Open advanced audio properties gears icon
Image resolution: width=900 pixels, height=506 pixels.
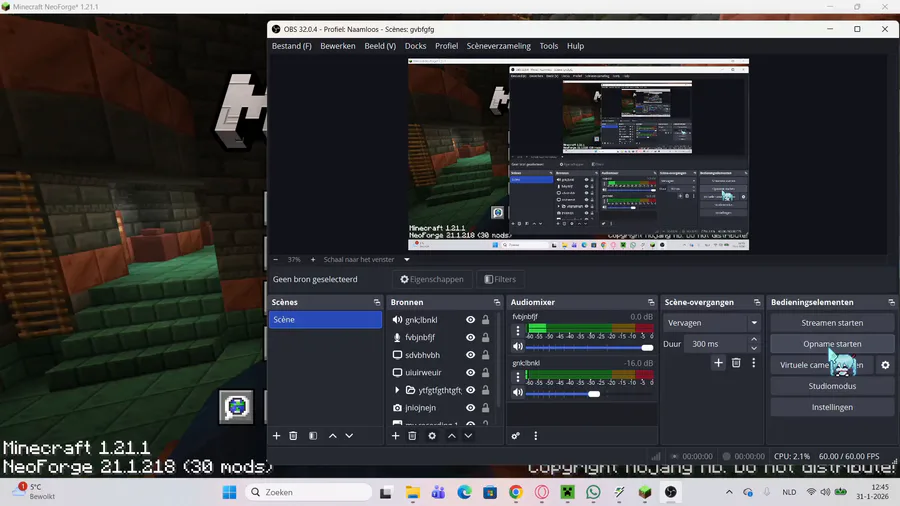click(x=515, y=436)
